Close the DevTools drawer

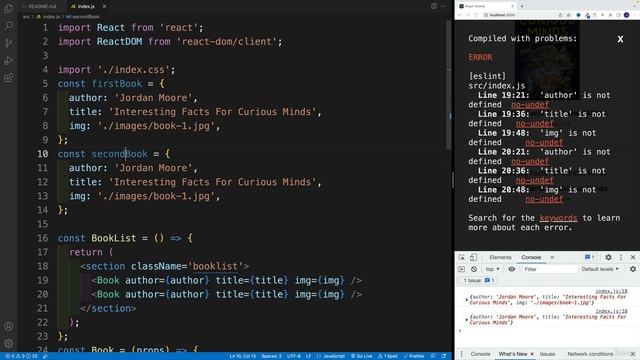pyautogui.click(x=633, y=354)
